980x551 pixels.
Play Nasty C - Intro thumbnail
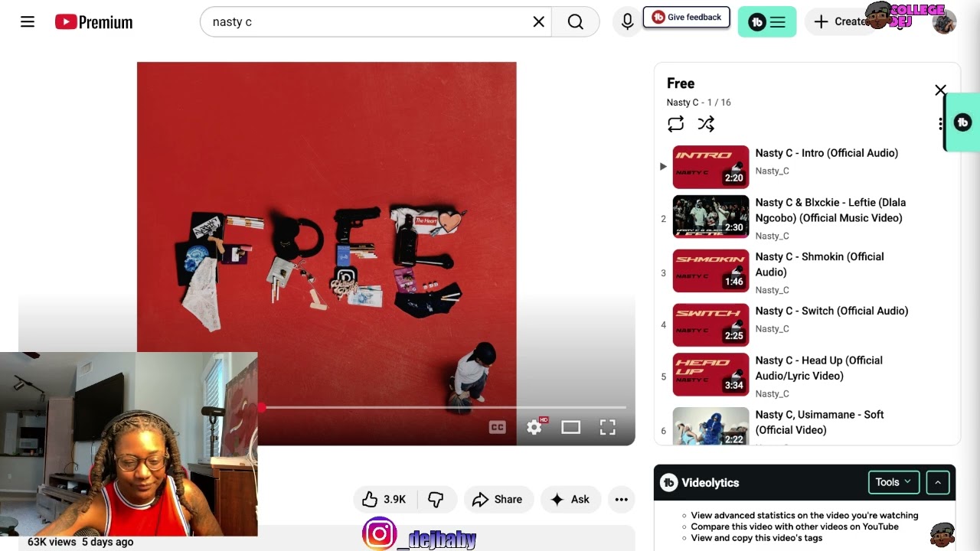[710, 167]
